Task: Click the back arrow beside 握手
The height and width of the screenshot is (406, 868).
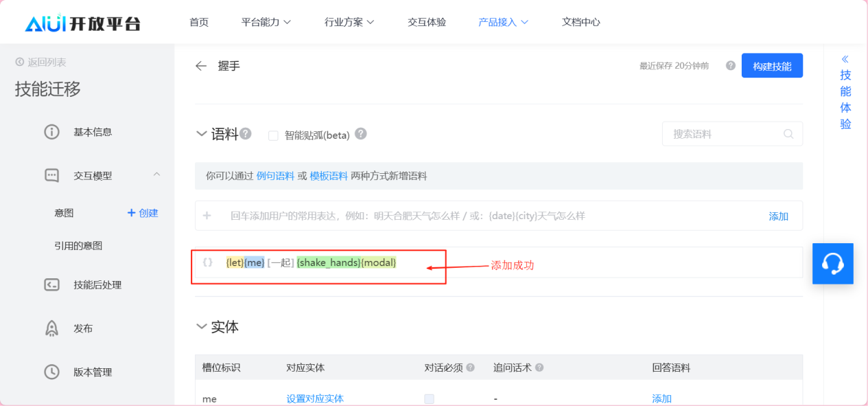Action: pos(201,66)
